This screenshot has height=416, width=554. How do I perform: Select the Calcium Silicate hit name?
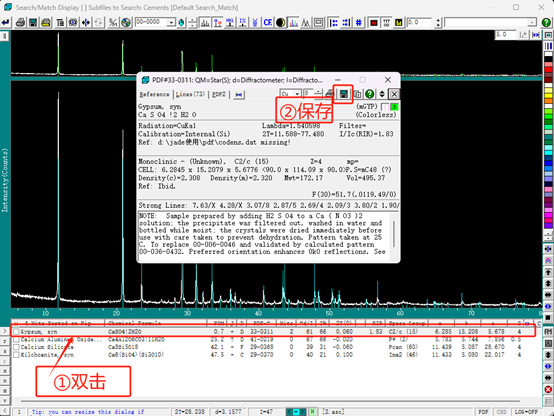click(47, 347)
